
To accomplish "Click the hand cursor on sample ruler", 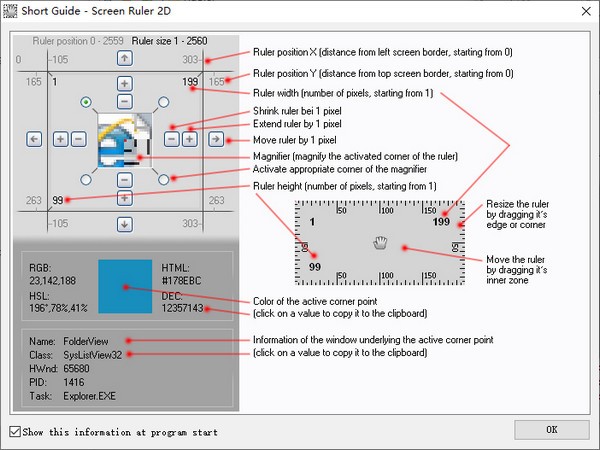I will [x=378, y=241].
